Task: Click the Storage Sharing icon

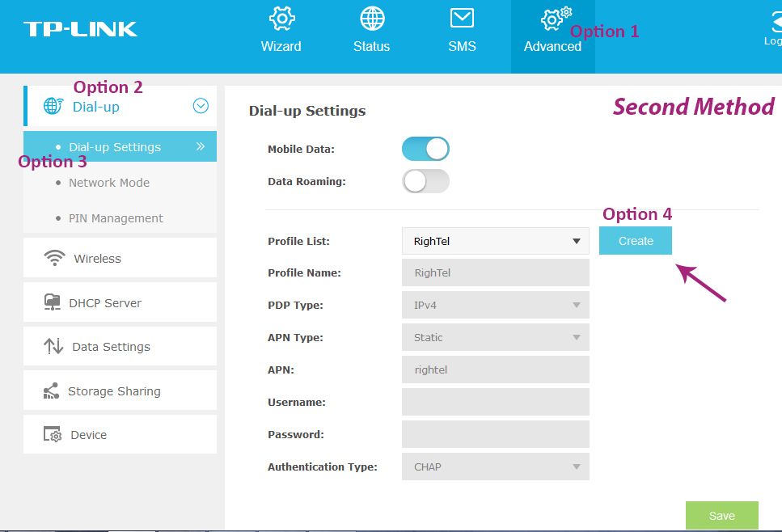Action: pos(52,391)
